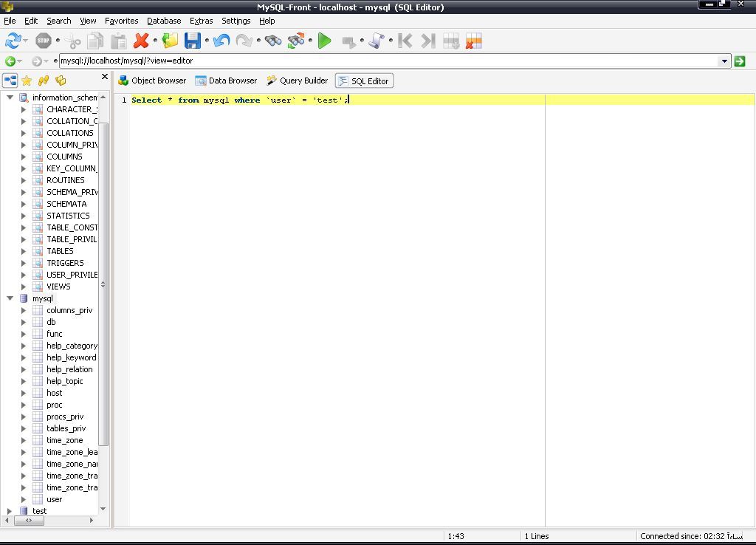
Task: Run the SQL query with the green play icon
Action: [x=325, y=41]
